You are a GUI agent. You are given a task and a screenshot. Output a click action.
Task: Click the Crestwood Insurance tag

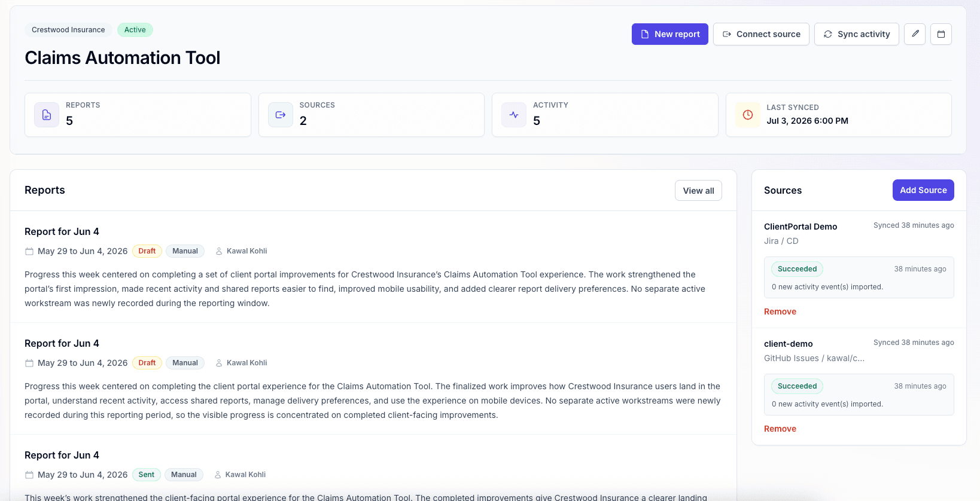68,30
